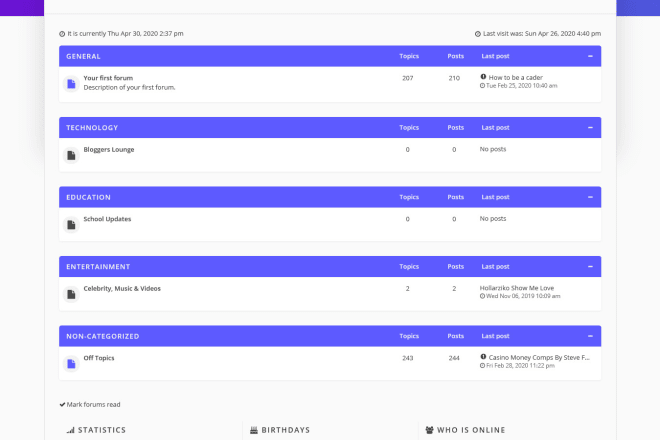Click the icon beside Casino Money Comps post
This screenshot has height=440, width=660.
(x=483, y=357)
